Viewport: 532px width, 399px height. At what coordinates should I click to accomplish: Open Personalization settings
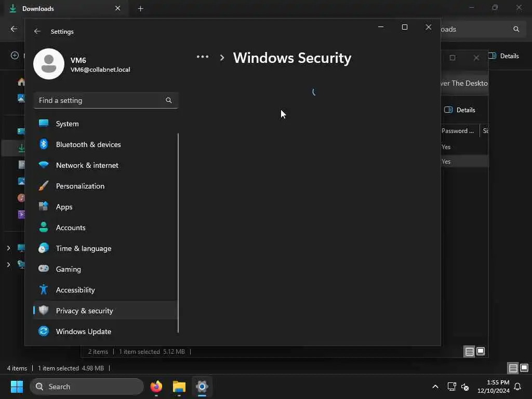click(105, 186)
